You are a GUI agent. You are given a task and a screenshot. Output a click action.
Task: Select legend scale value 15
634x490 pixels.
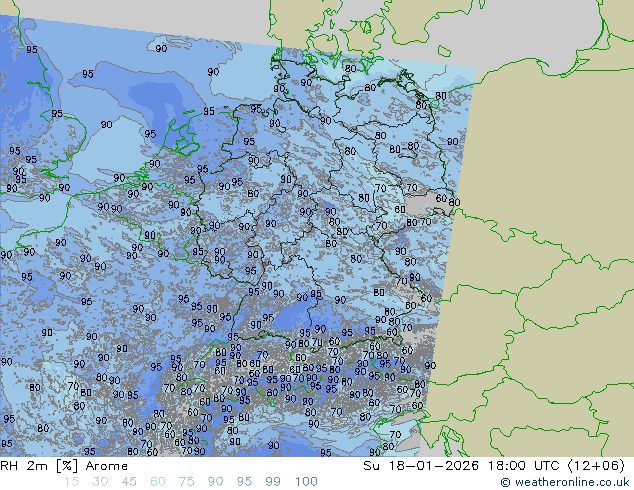pos(72,482)
